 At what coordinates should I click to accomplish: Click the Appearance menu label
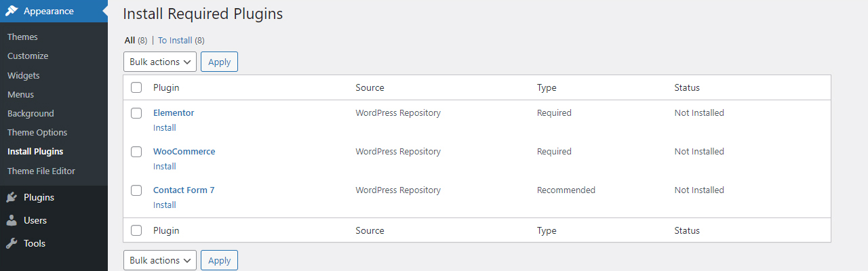pyautogui.click(x=49, y=11)
